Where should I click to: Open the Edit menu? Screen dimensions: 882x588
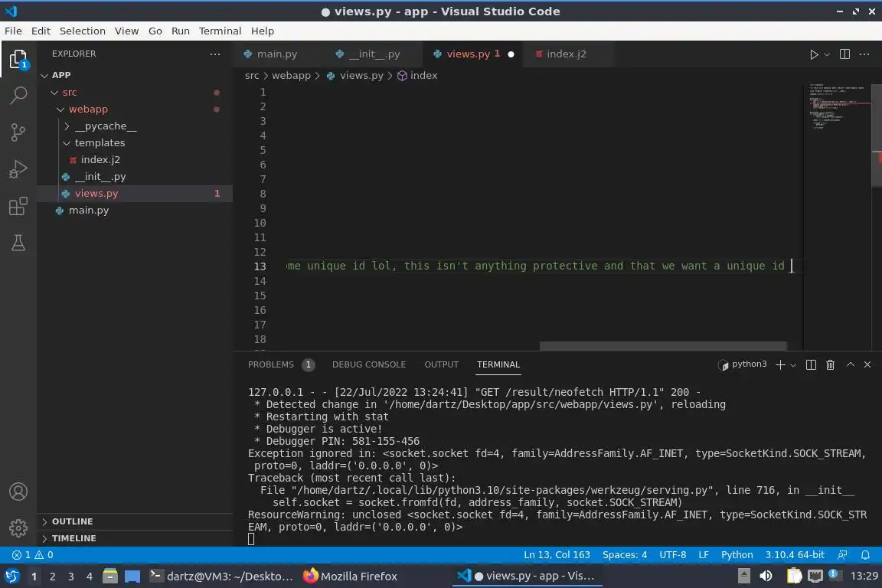click(x=41, y=31)
